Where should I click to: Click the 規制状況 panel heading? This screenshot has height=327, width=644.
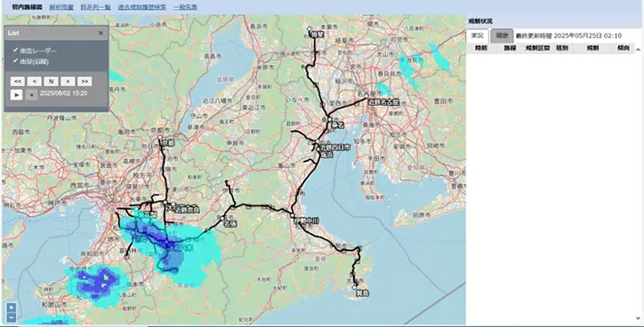coord(480,21)
